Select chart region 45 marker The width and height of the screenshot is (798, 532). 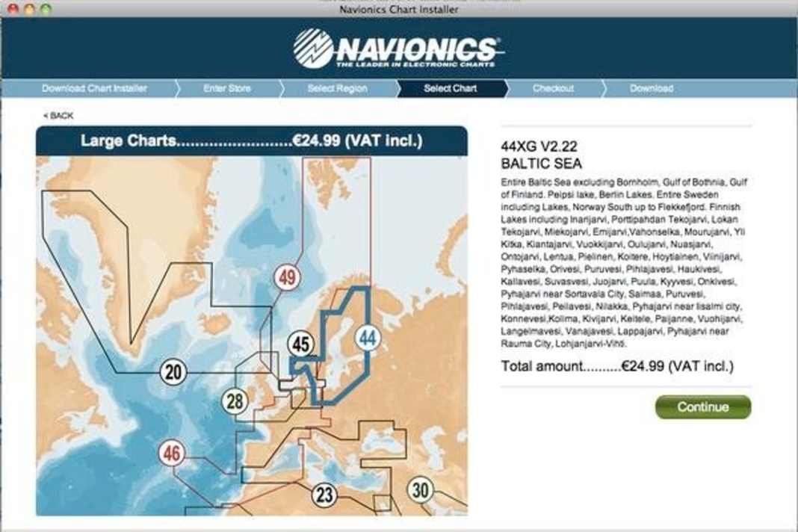click(301, 344)
